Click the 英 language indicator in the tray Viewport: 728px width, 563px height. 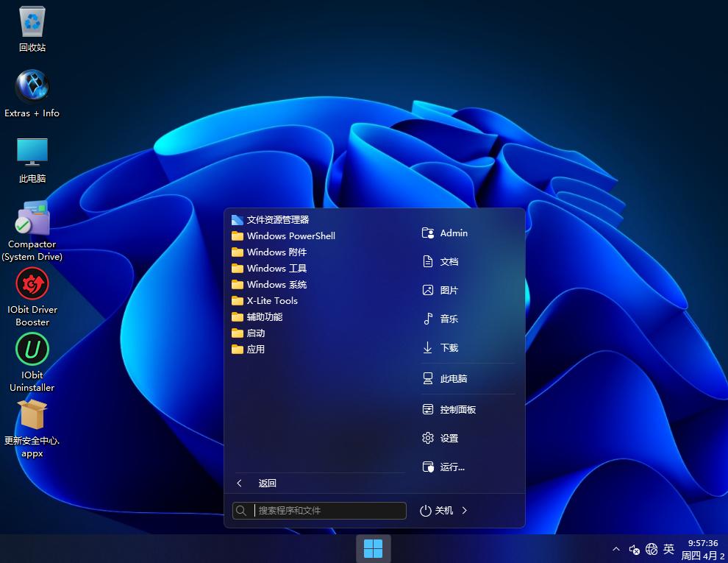(668, 549)
